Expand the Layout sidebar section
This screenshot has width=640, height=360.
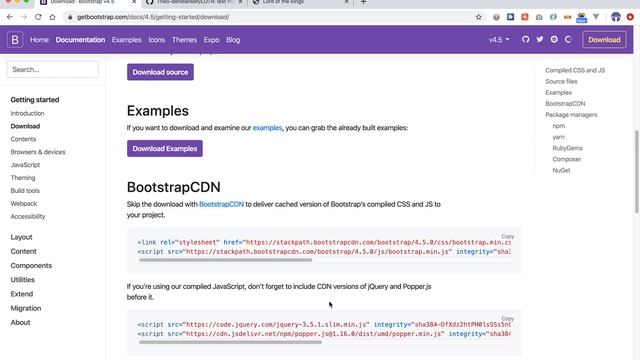click(x=21, y=237)
